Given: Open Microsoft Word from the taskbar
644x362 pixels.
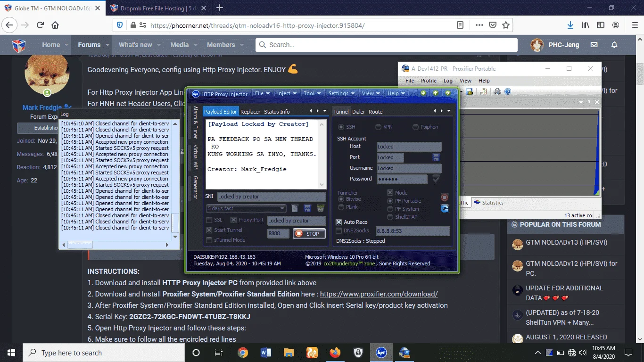Looking at the screenshot, I should [x=266, y=352].
